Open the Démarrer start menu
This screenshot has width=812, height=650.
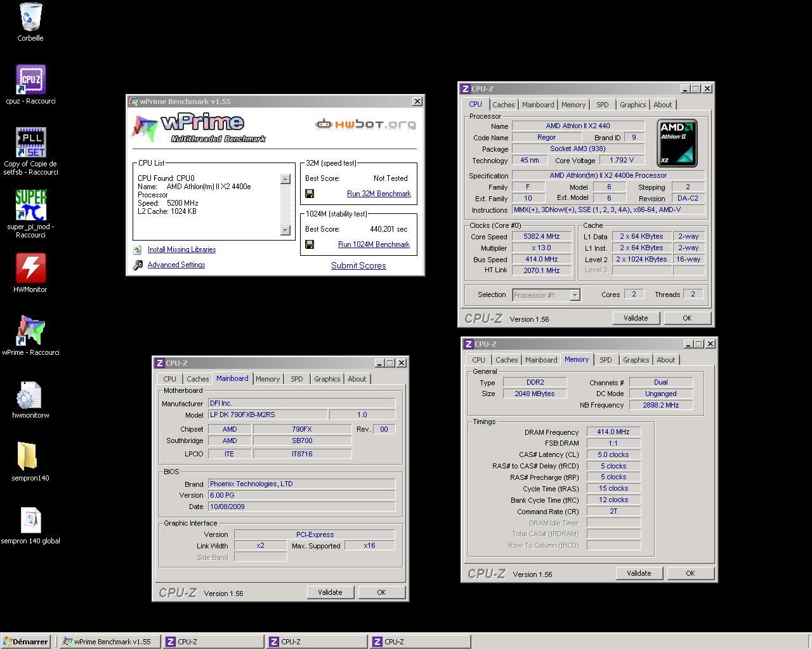(x=25, y=642)
